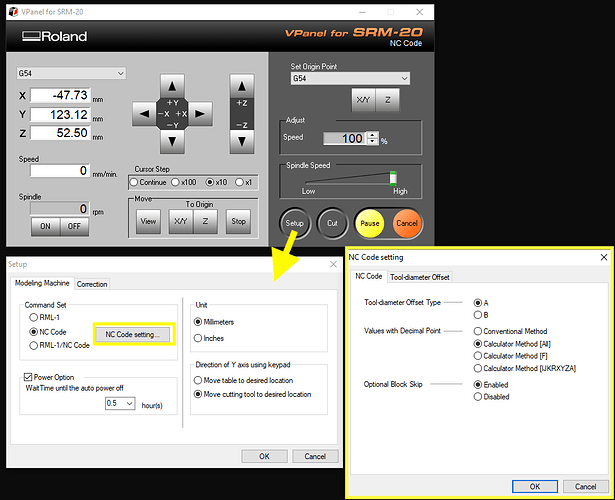615x500 pixels.
Task: Open the wait time 0.5 hours dropdown
Action: pos(120,403)
